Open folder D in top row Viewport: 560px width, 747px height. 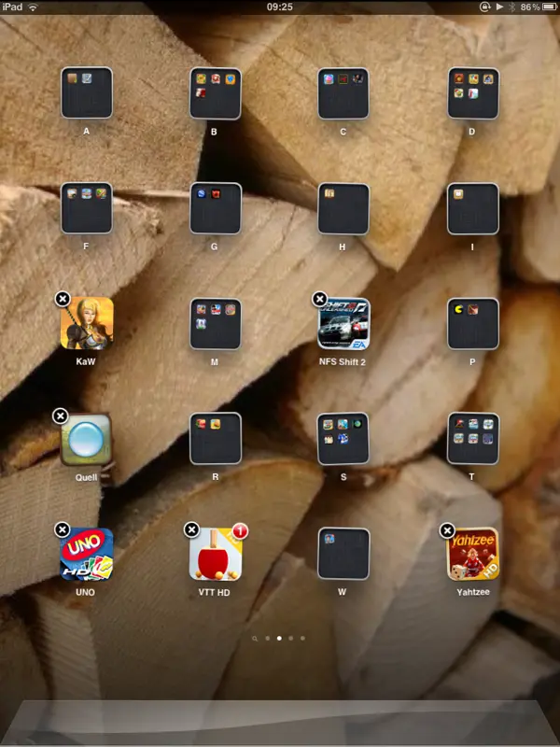tap(472, 93)
